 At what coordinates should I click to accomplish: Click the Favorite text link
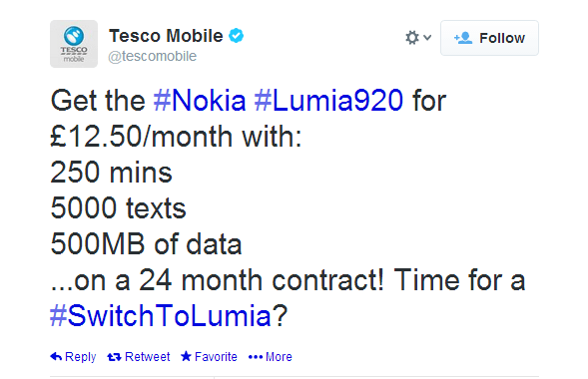click(216, 356)
